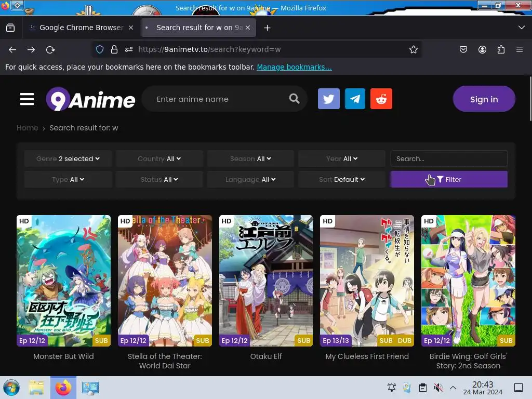Viewport: 532px width, 399px height.
Task: Click the purple Filter button
Action: tap(449, 179)
